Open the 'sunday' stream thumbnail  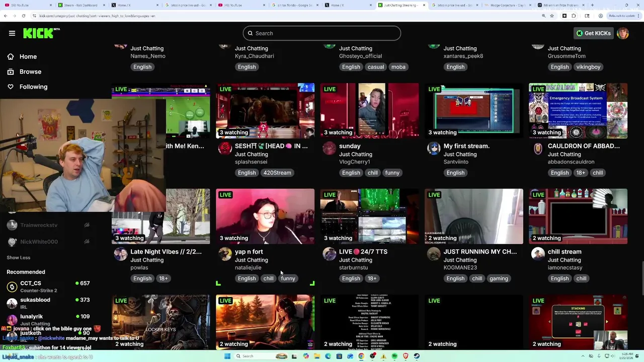point(369,111)
